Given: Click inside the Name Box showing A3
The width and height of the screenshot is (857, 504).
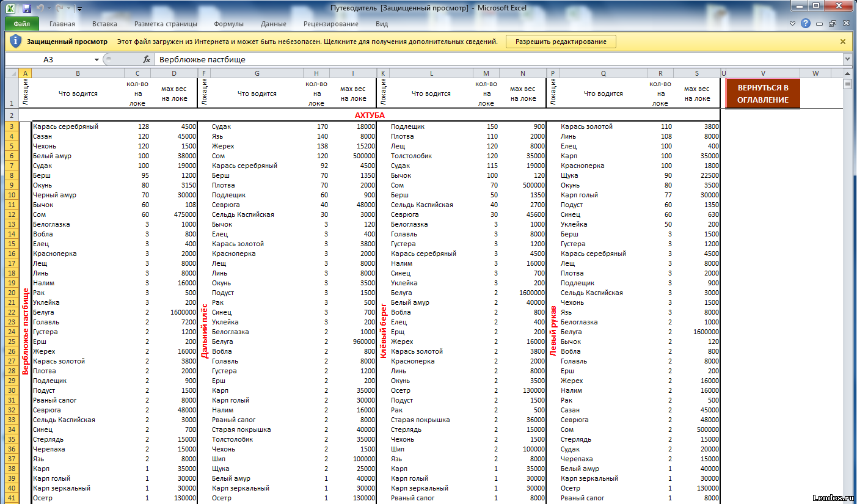Looking at the screenshot, I should point(49,59).
